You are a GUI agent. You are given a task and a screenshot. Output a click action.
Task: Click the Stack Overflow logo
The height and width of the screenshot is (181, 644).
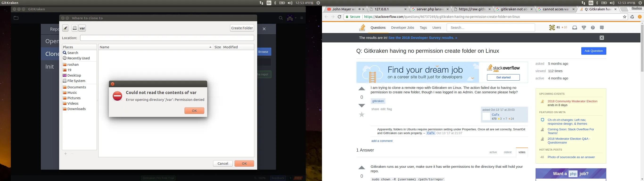(362, 28)
